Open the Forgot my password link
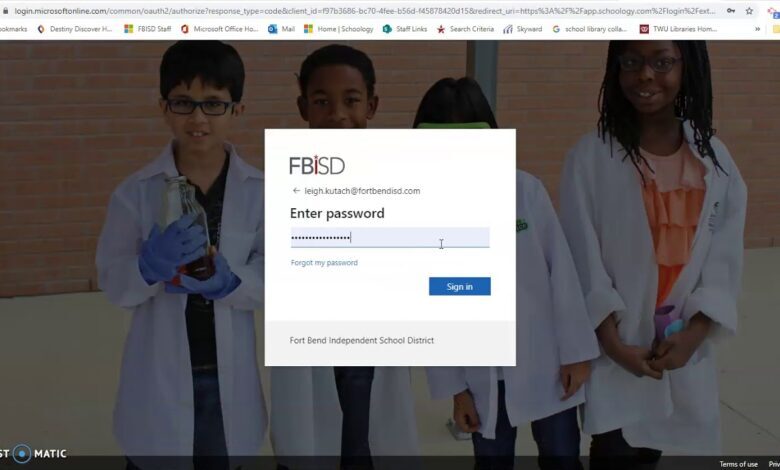The width and height of the screenshot is (780, 470). [324, 263]
